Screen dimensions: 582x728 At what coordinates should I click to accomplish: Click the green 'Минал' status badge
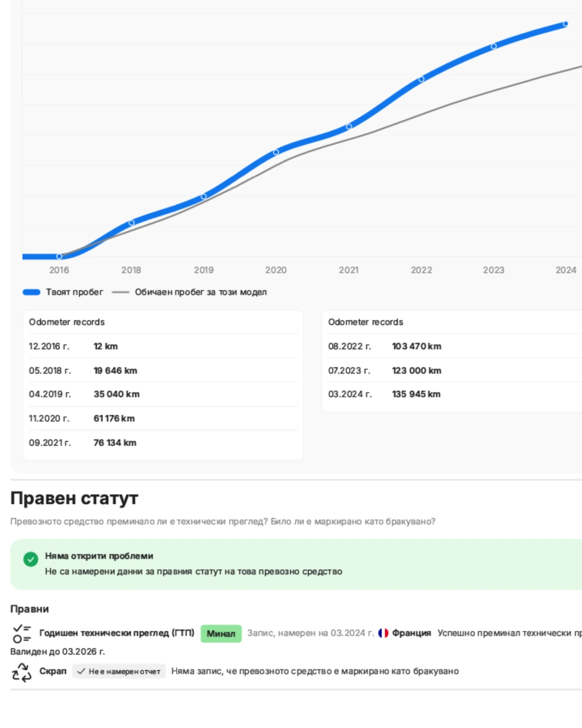(x=221, y=633)
